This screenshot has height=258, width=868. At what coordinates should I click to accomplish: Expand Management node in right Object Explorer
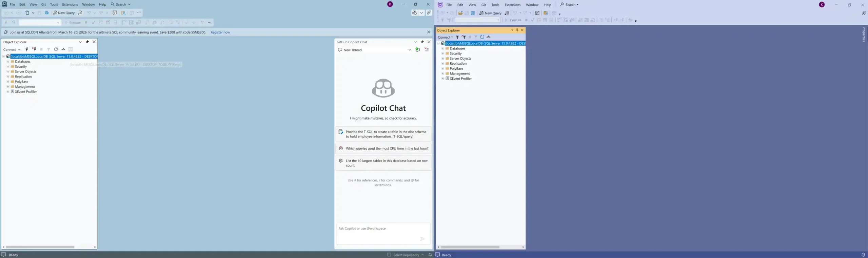coord(442,73)
